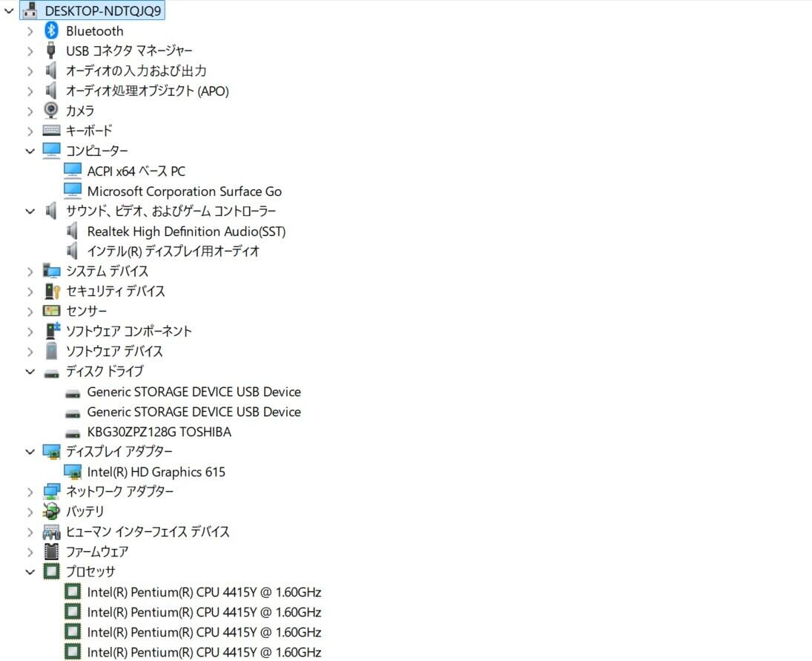Click the Intel(R) HD Graphics 615 icon
The width and height of the screenshot is (812, 661).
pos(73,471)
